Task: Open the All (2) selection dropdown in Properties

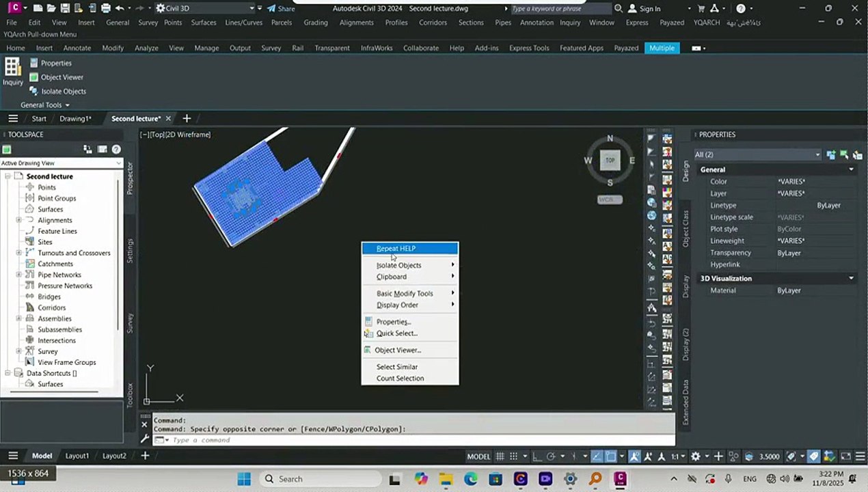Action: pyautogui.click(x=757, y=154)
